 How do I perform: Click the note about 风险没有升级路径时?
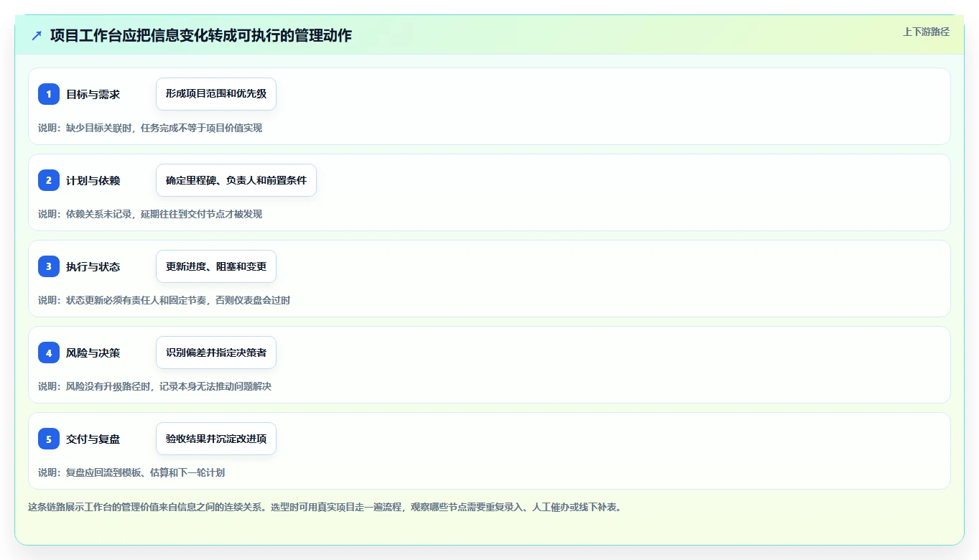click(x=155, y=386)
